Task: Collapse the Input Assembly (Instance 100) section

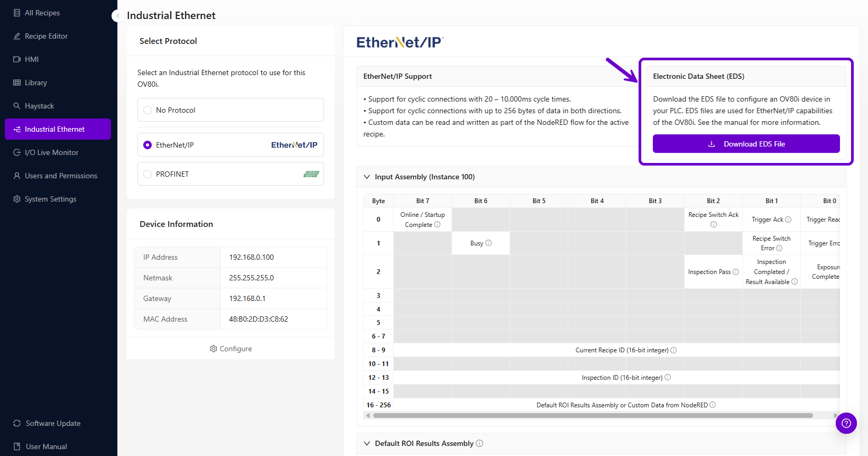Action: click(367, 177)
